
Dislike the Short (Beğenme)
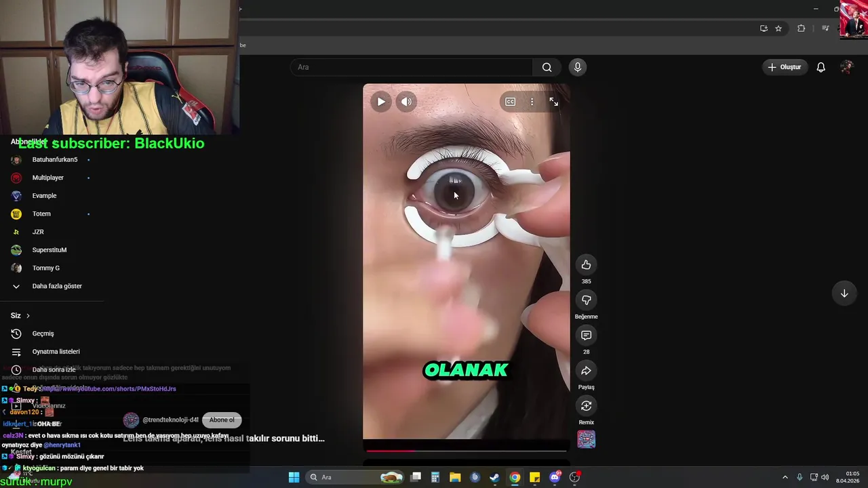(586, 300)
